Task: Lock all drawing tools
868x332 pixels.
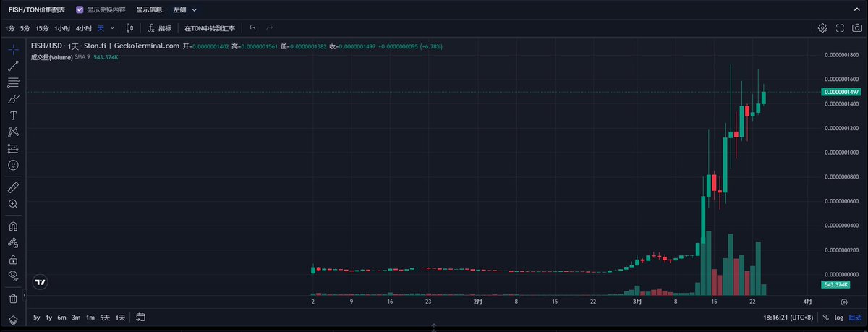Action: pyautogui.click(x=13, y=259)
